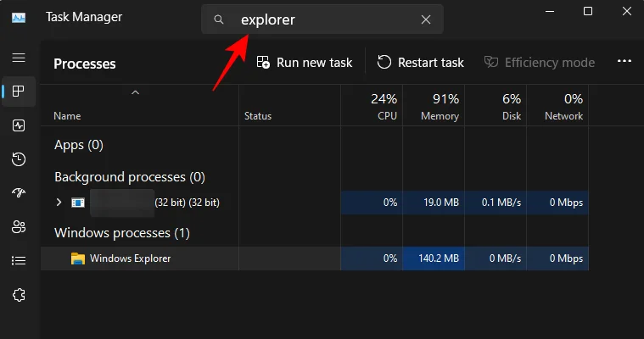The width and height of the screenshot is (644, 339).
Task: Click the search magnifier icon
Action: click(x=219, y=19)
